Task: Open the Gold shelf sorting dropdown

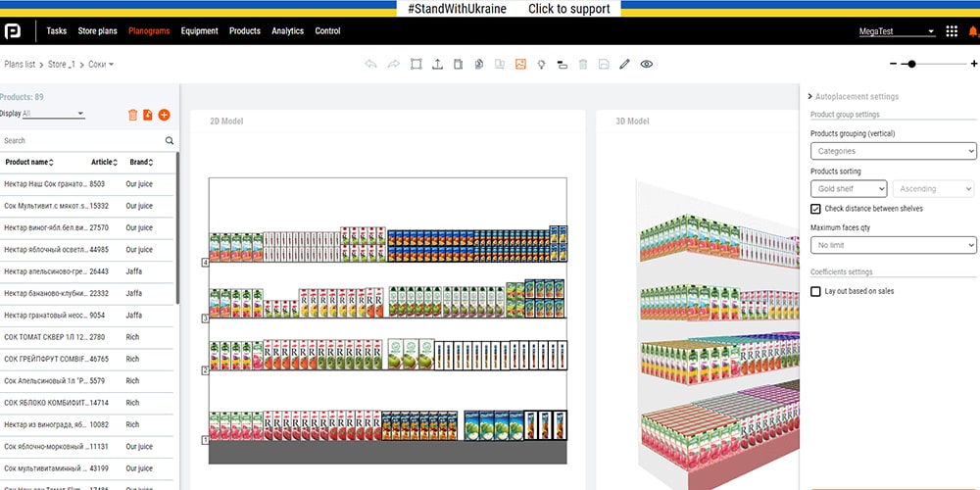Action: [849, 188]
